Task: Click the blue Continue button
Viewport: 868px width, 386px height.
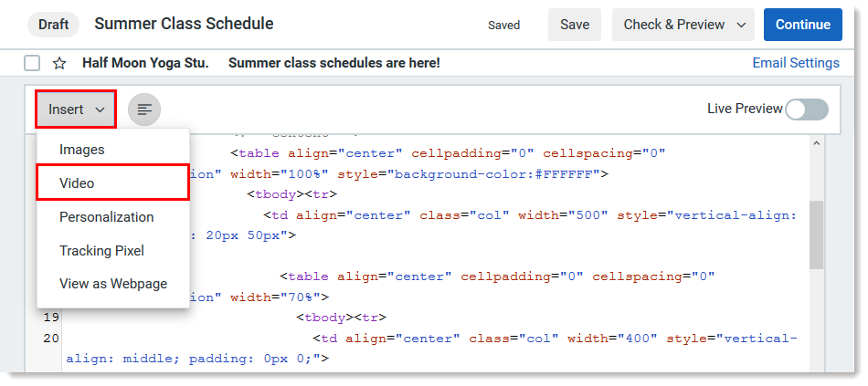Action: [803, 25]
